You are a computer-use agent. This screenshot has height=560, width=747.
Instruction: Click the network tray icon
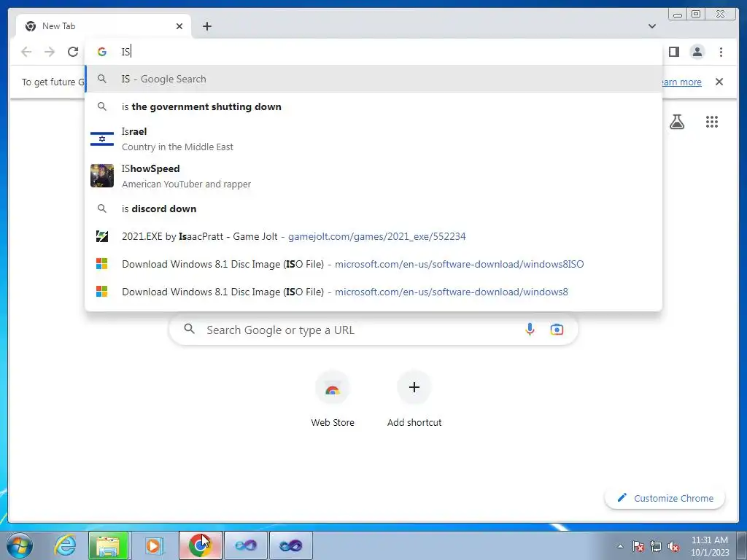[x=656, y=546]
